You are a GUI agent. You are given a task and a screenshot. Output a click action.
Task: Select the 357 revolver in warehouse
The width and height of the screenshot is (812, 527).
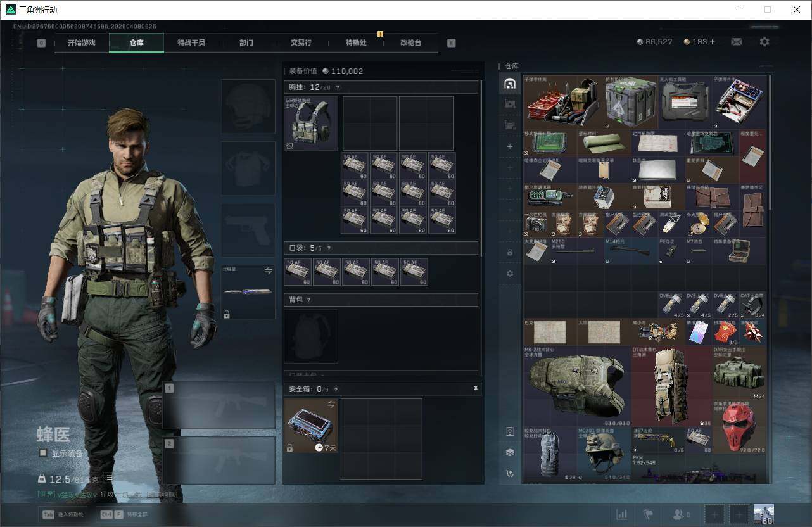pos(658,440)
